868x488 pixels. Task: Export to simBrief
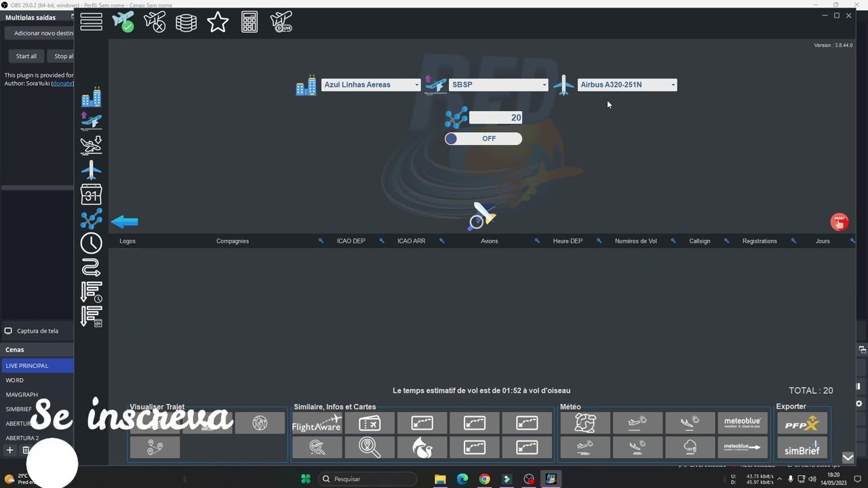[x=802, y=448]
